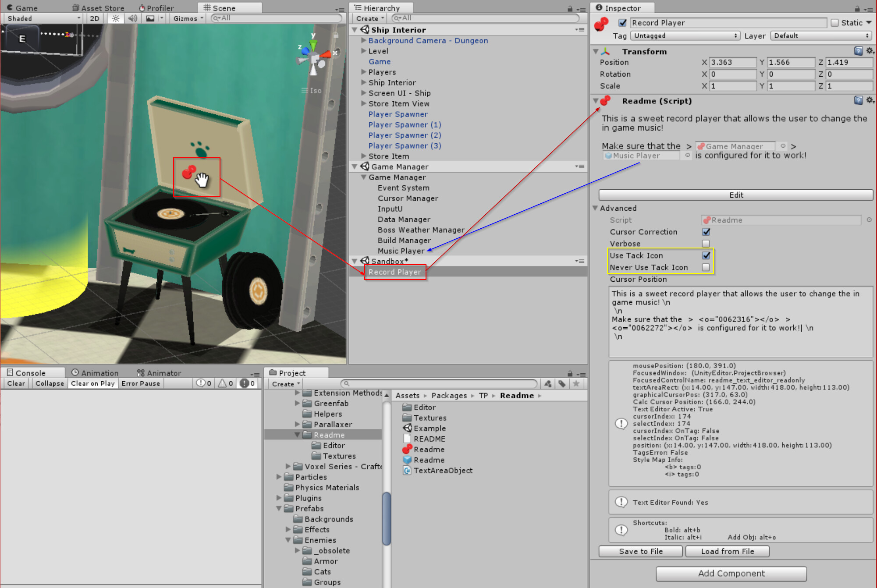
Task: Click red tack icon in scene view
Action: coord(189,172)
